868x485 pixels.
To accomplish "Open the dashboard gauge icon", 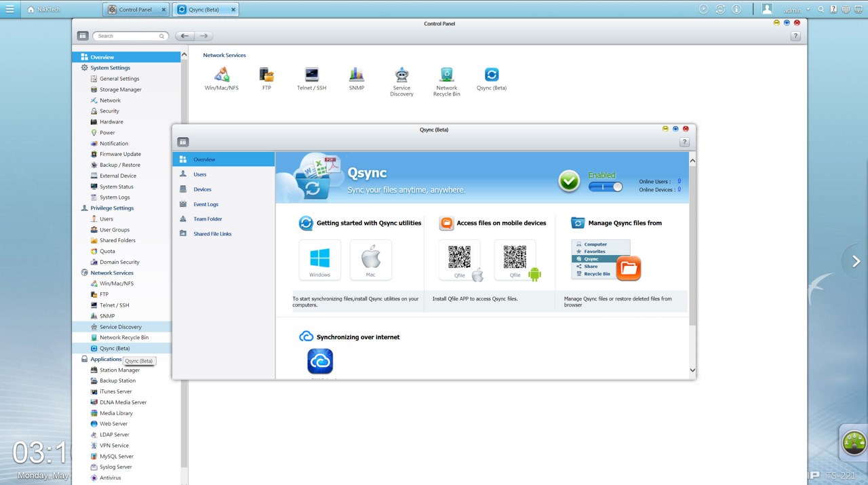I will (x=854, y=442).
